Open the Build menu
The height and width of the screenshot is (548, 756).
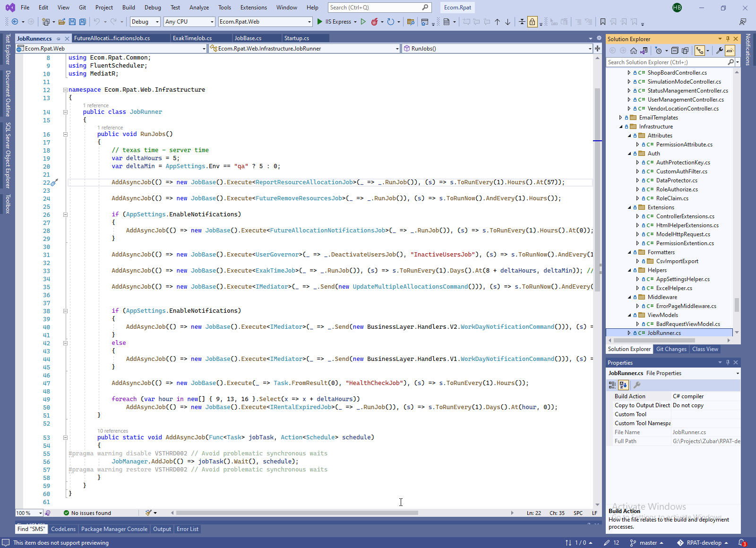click(129, 8)
